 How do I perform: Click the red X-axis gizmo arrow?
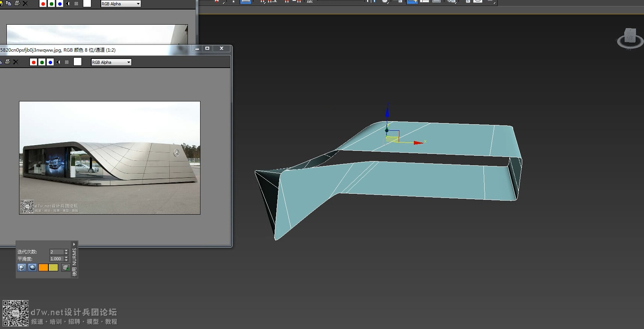click(418, 143)
